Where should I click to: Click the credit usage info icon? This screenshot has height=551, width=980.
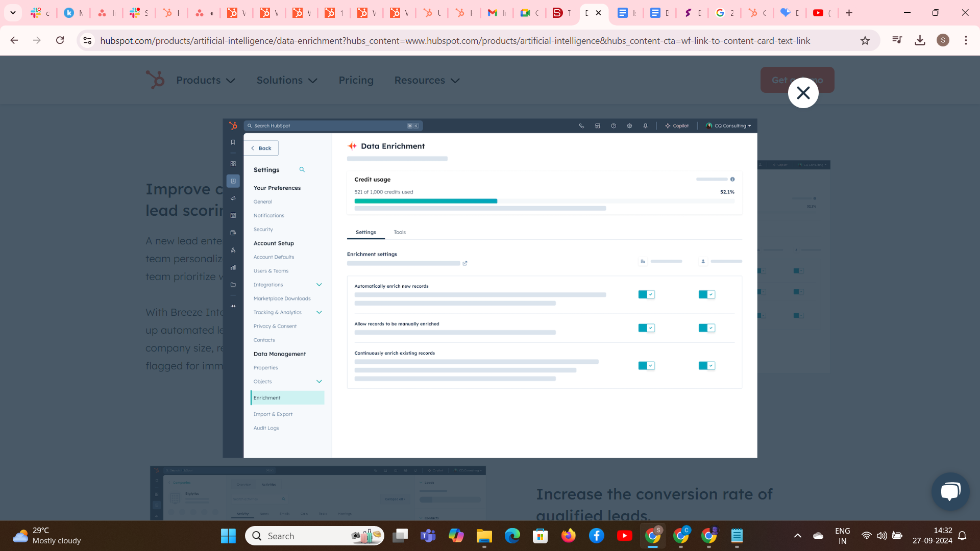732,179
